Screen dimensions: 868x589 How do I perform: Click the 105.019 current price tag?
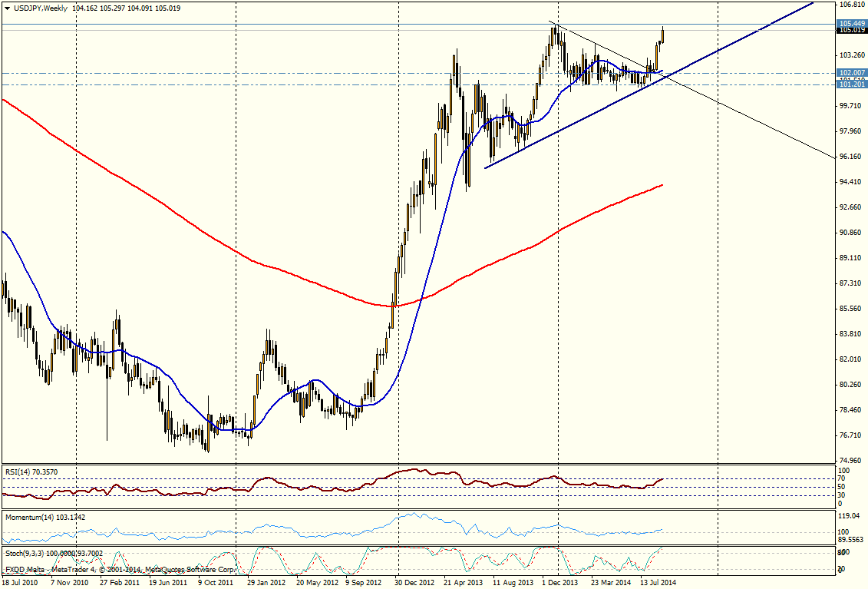tap(852, 30)
